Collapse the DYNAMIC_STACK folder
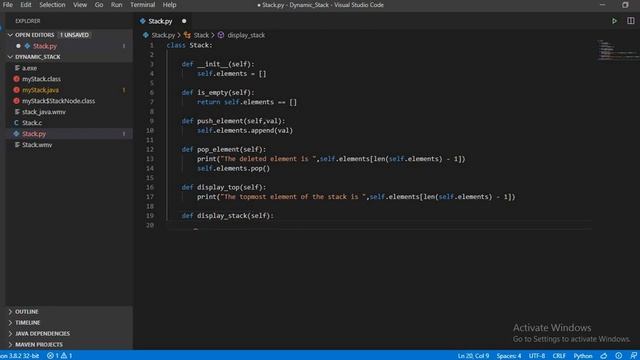This screenshot has height=360, width=640. (10, 57)
